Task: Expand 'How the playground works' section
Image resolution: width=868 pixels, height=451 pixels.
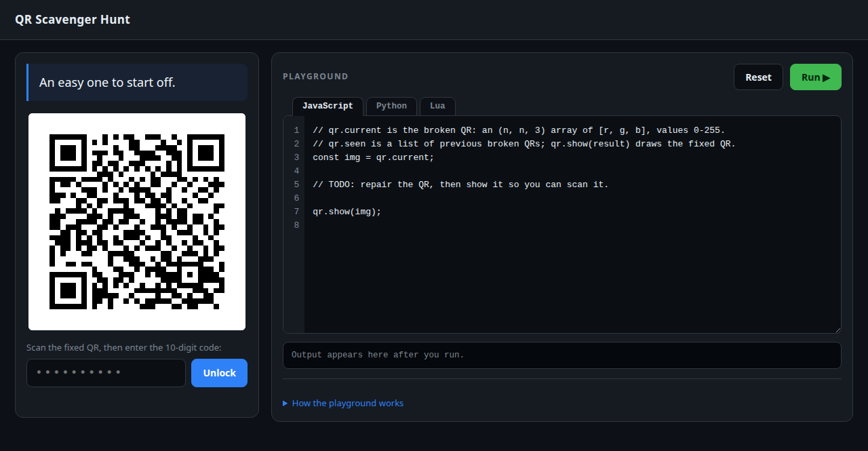Action: (x=343, y=403)
